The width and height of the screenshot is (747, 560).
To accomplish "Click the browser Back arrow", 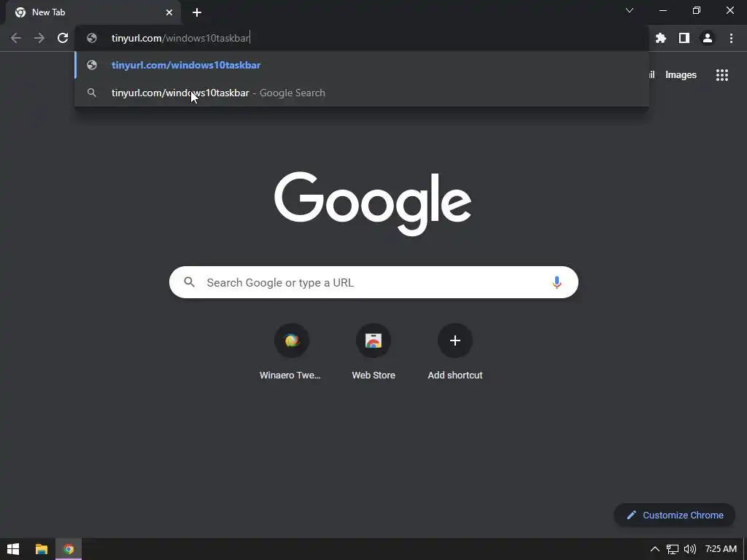I will pyautogui.click(x=16, y=38).
